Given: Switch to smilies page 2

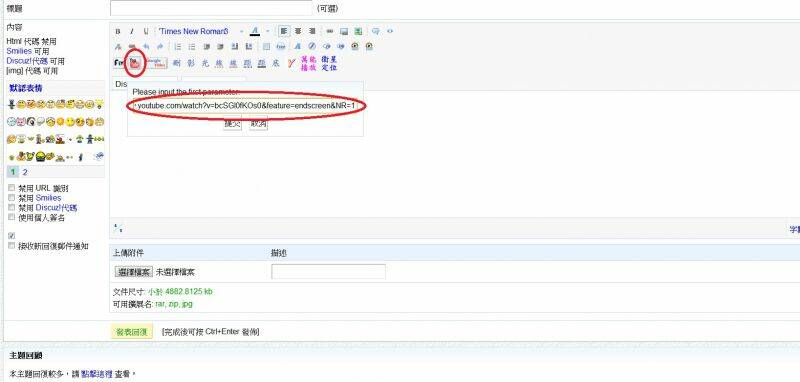Looking at the screenshot, I should (x=25, y=172).
